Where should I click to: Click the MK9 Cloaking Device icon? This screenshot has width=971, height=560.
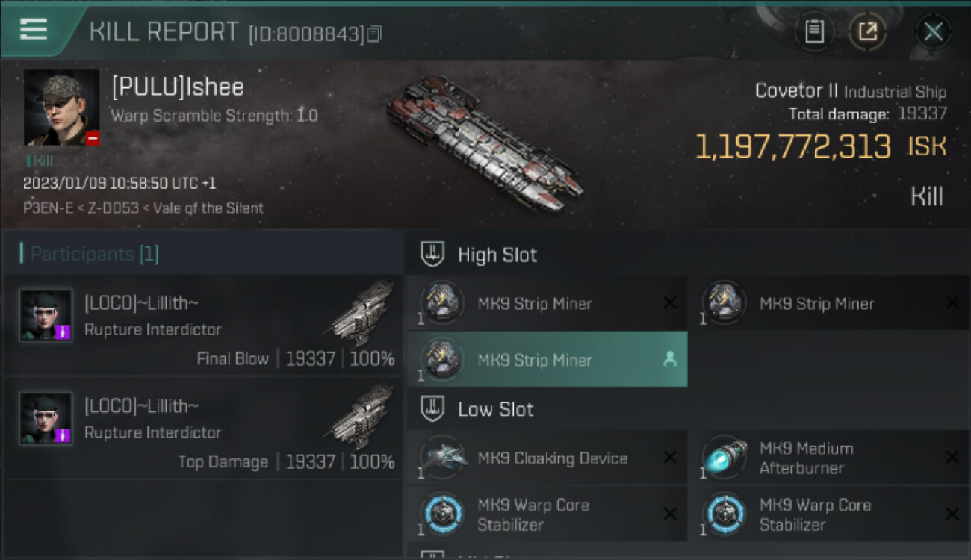(443, 458)
